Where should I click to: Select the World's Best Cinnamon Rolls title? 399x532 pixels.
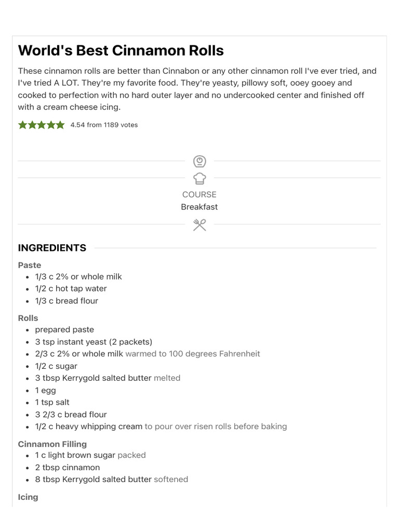pyautogui.click(x=121, y=50)
